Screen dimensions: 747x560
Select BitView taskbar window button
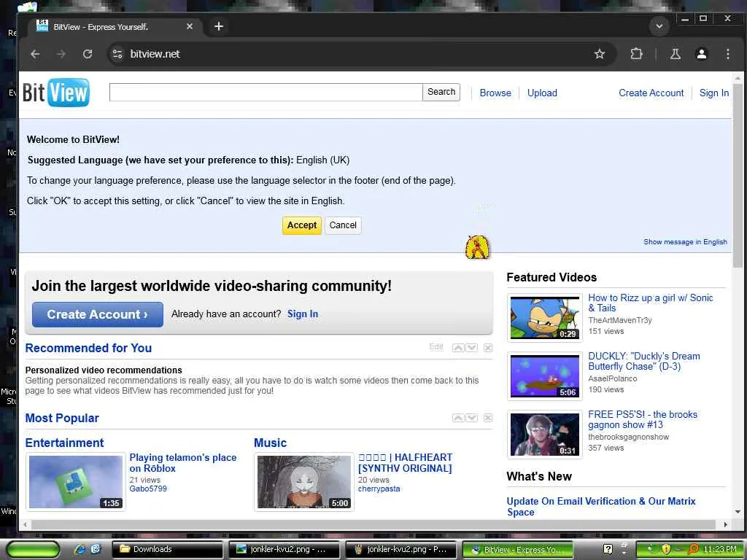[519, 549]
